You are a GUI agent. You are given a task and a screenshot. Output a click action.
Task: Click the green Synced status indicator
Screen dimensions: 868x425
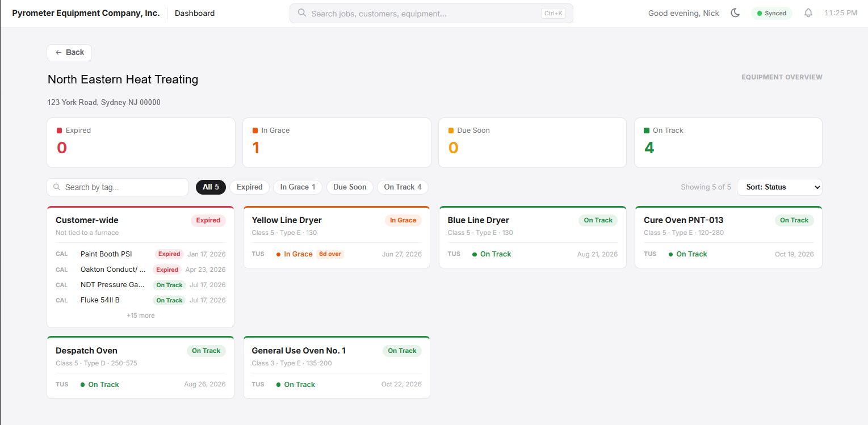[x=771, y=13]
